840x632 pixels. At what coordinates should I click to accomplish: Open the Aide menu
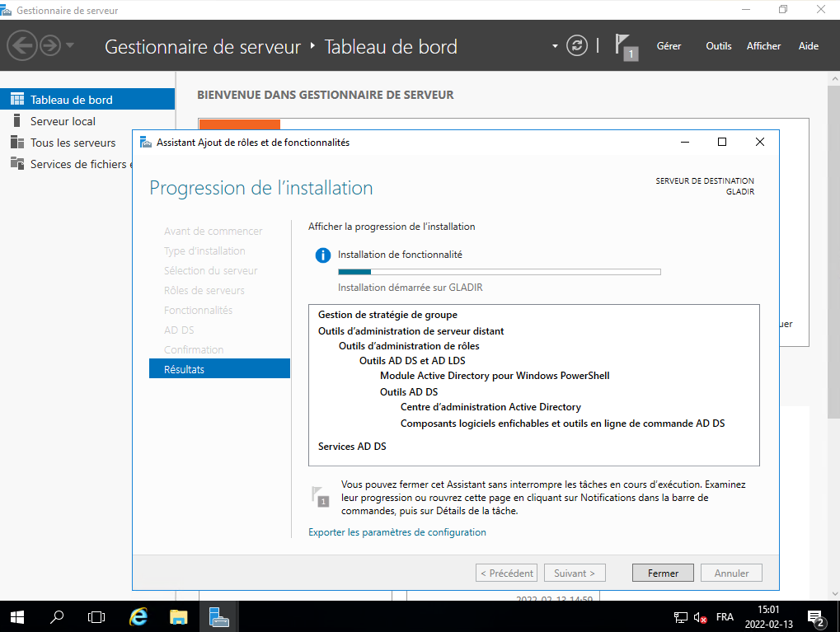point(809,46)
